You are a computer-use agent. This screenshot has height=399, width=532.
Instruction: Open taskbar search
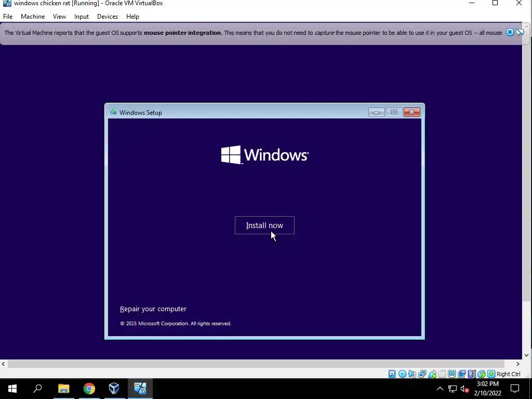pos(37,389)
